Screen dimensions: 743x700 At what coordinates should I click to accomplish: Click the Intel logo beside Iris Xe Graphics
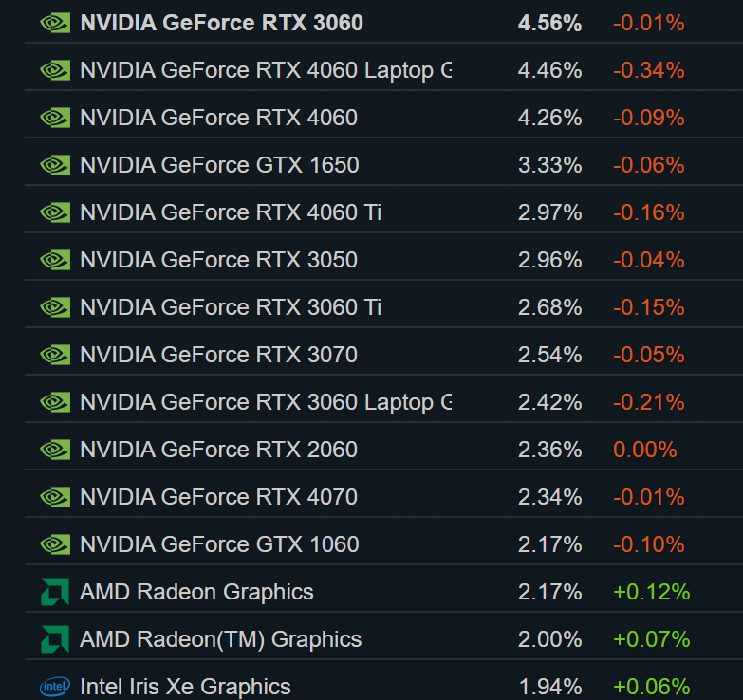point(54,686)
